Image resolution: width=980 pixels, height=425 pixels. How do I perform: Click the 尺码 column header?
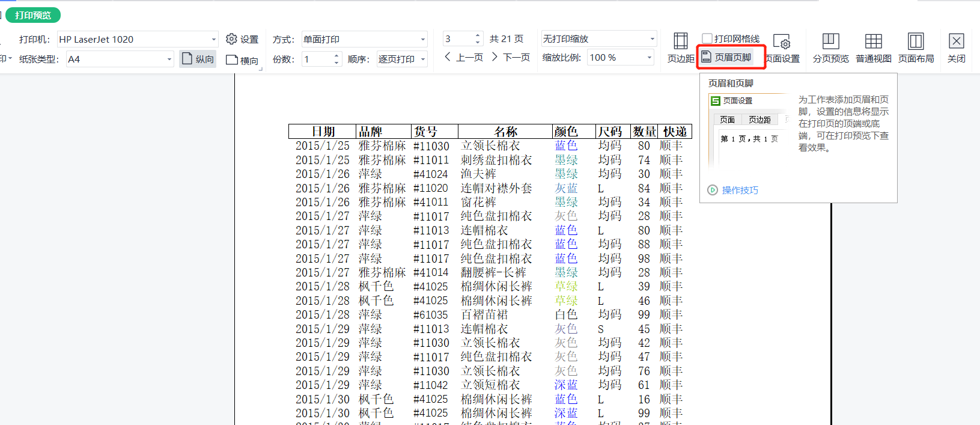612,132
